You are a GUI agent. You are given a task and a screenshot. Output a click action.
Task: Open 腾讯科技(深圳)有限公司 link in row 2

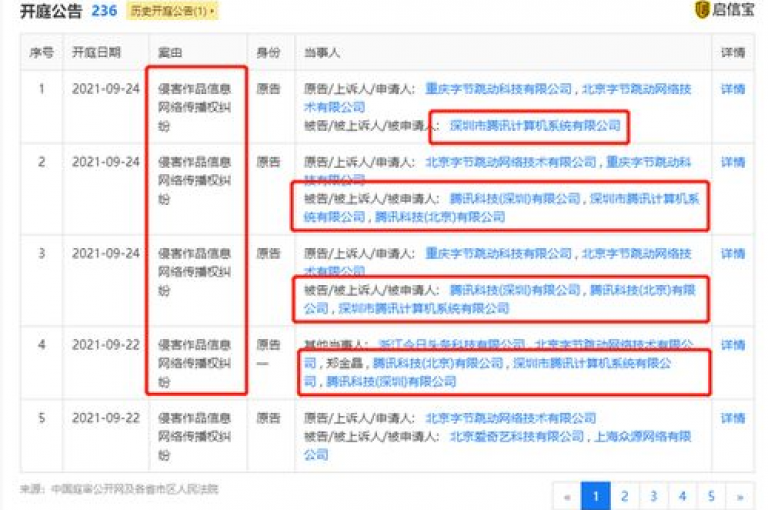pyautogui.click(x=515, y=198)
